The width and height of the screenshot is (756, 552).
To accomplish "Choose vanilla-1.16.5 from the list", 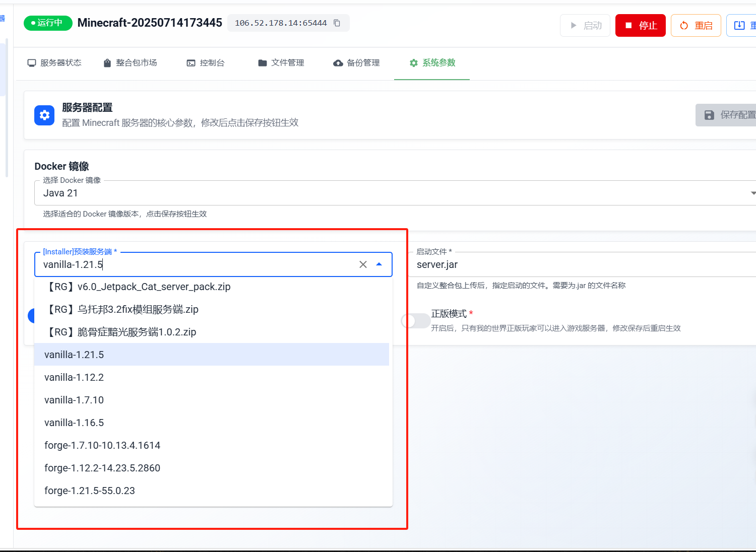I will point(212,423).
